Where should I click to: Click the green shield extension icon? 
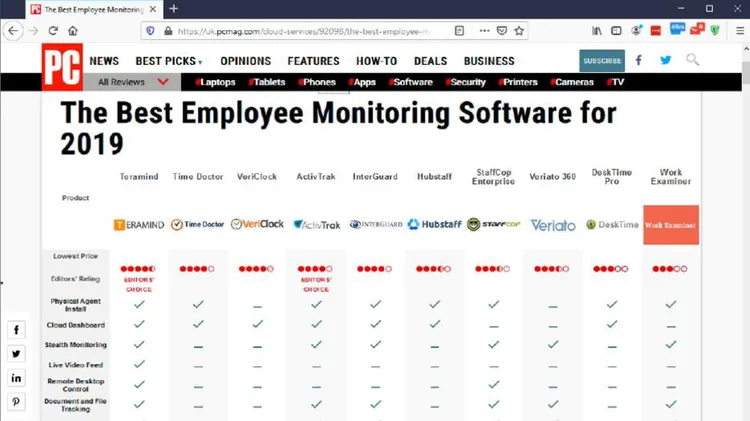(x=715, y=31)
